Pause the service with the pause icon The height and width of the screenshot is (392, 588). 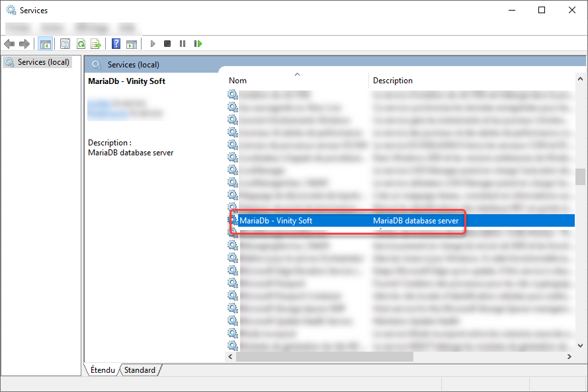point(183,44)
